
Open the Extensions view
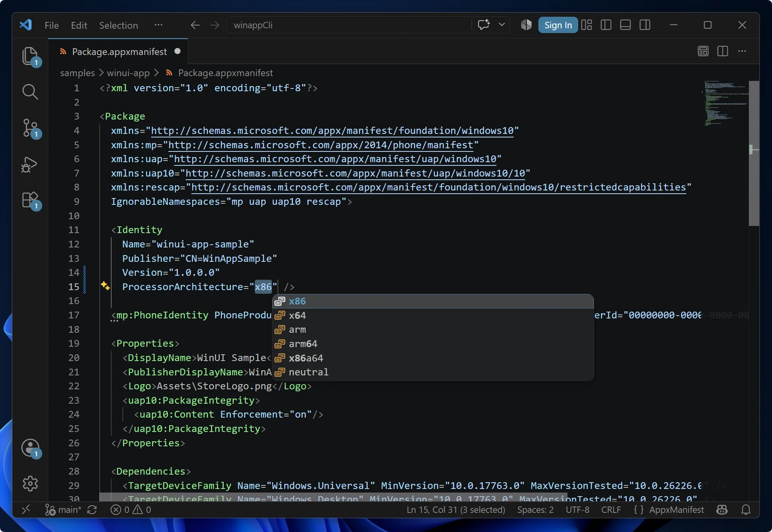click(30, 200)
